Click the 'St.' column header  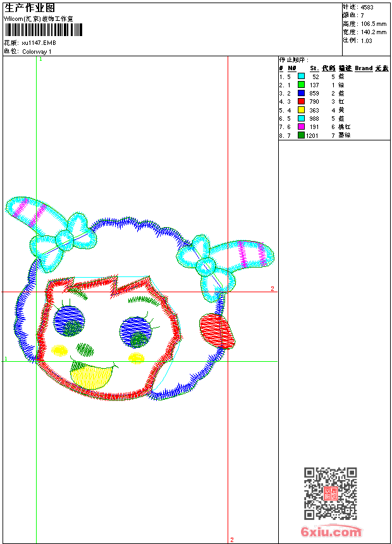click(314, 68)
